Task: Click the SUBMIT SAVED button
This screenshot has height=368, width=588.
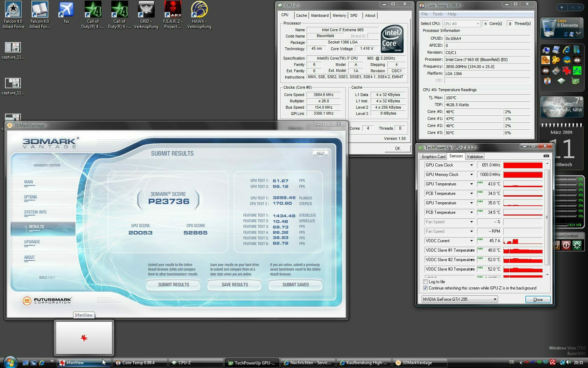Action: click(295, 285)
